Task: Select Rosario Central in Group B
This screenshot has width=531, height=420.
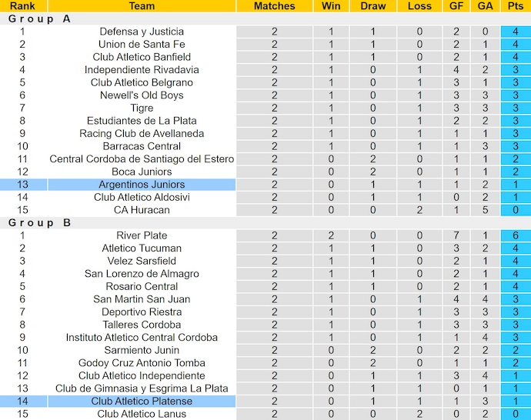Action: (142, 286)
